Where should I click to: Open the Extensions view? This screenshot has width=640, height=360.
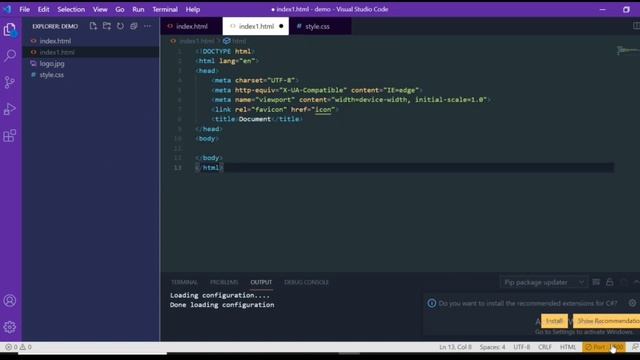pyautogui.click(x=10, y=136)
